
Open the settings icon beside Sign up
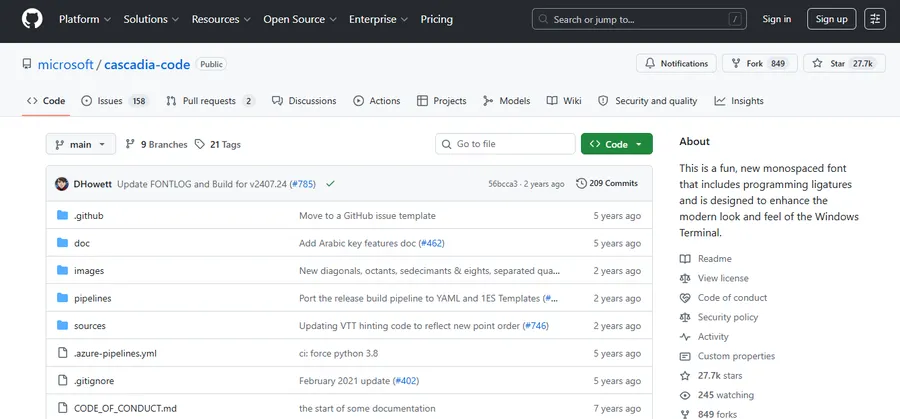[x=875, y=19]
